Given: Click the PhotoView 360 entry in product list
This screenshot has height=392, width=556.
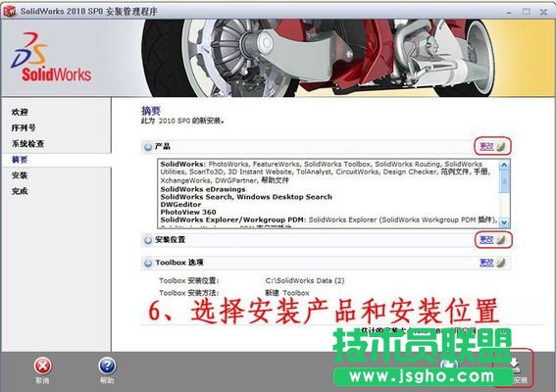Looking at the screenshot, I should pos(188,212).
